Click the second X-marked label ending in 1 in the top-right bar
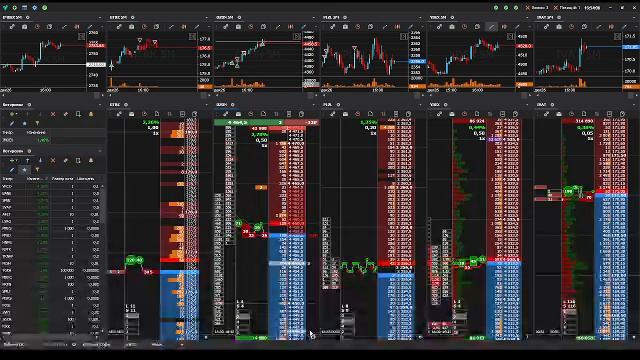The height and width of the screenshot is (360, 640). pyautogui.click(x=567, y=7)
